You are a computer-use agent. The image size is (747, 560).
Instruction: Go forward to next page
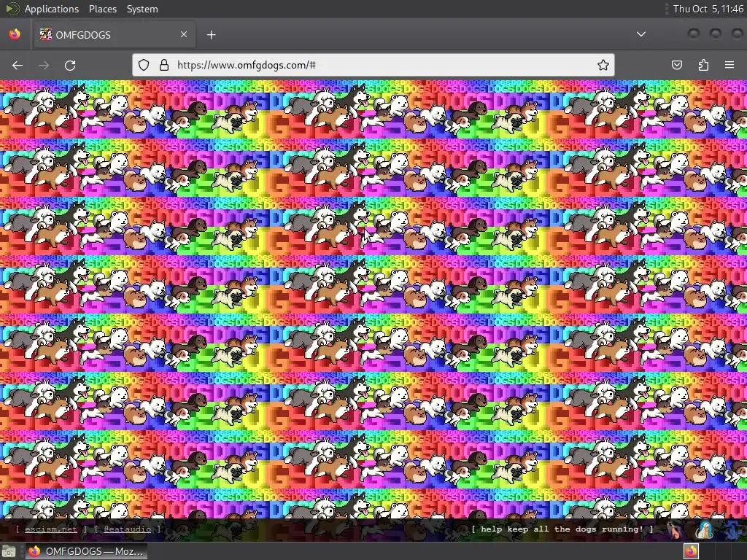pyautogui.click(x=44, y=65)
